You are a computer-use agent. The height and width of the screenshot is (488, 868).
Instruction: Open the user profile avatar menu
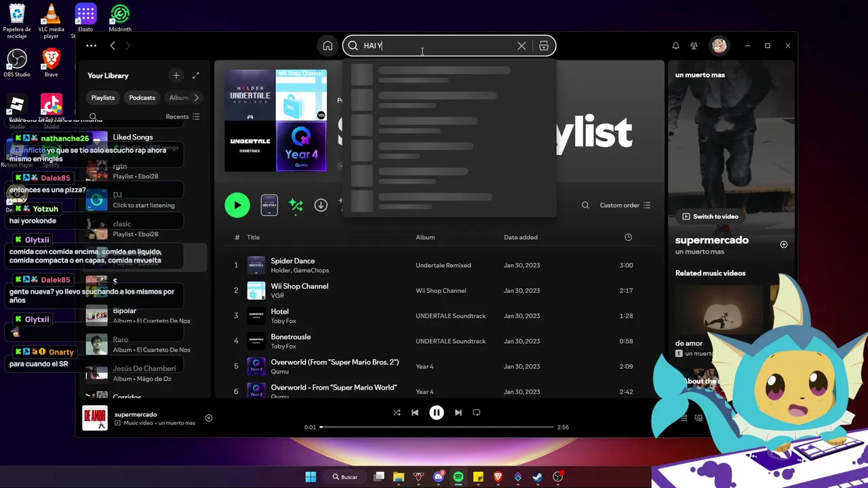coord(719,45)
